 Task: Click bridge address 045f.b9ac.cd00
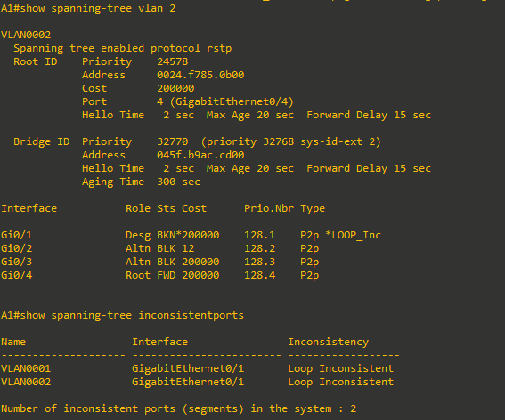(200, 155)
